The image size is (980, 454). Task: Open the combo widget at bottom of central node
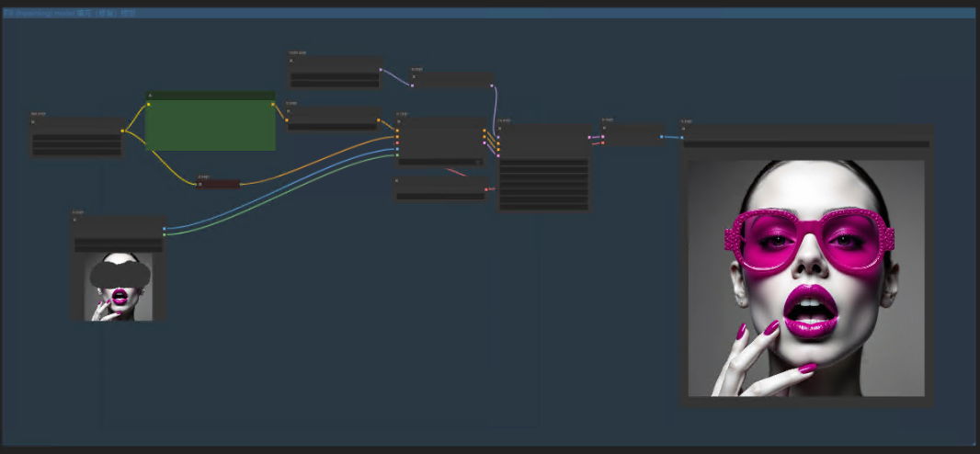439,162
